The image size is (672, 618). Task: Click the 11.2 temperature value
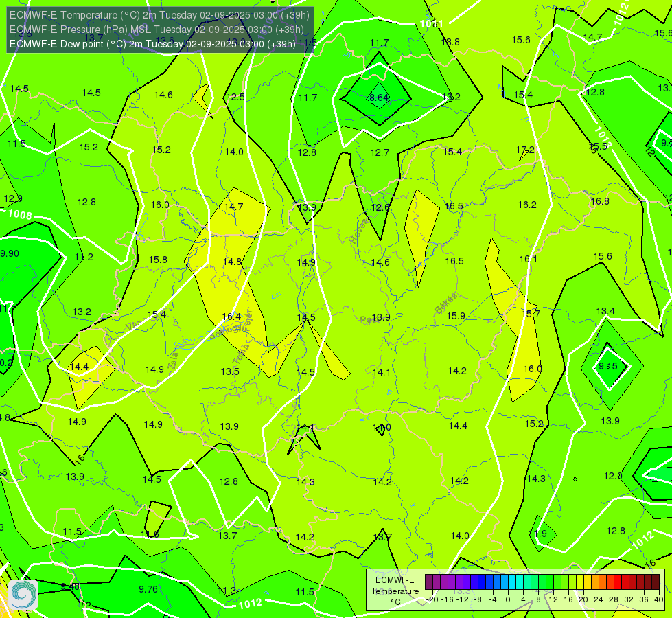tap(84, 257)
